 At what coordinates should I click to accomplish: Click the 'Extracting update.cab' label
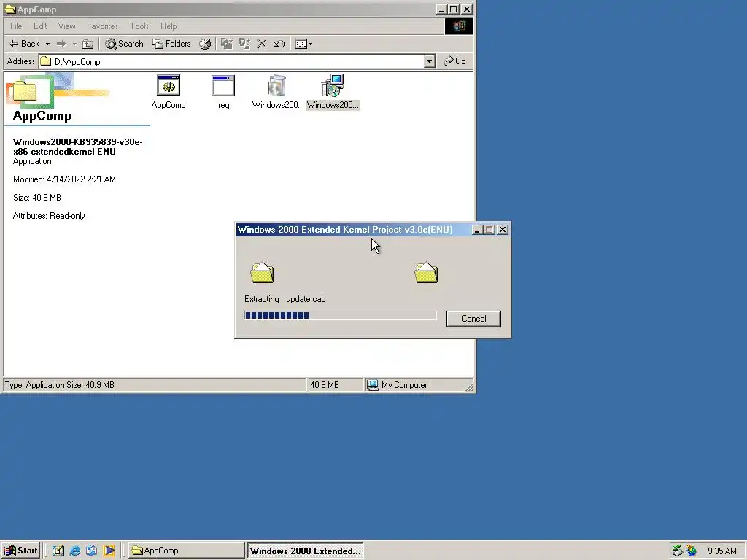click(285, 299)
